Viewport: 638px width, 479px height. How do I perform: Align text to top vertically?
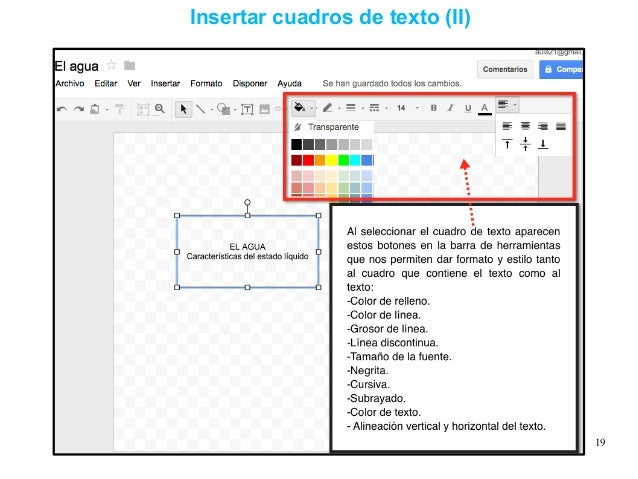click(507, 144)
